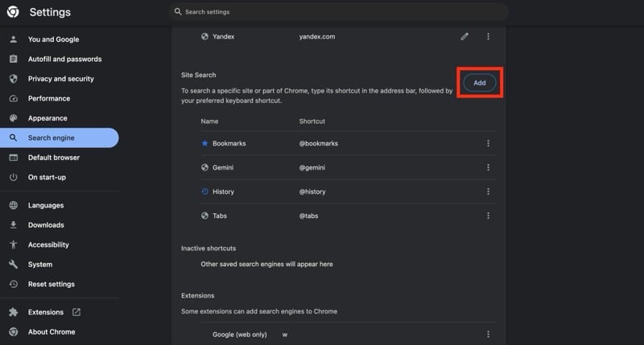Click the Add button for Site Search
The height and width of the screenshot is (345, 644).
[x=480, y=83]
